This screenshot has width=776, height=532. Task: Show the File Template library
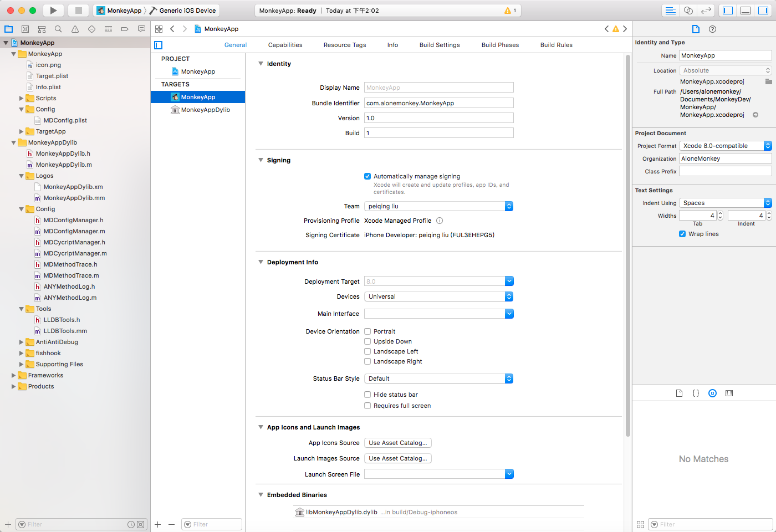point(680,393)
